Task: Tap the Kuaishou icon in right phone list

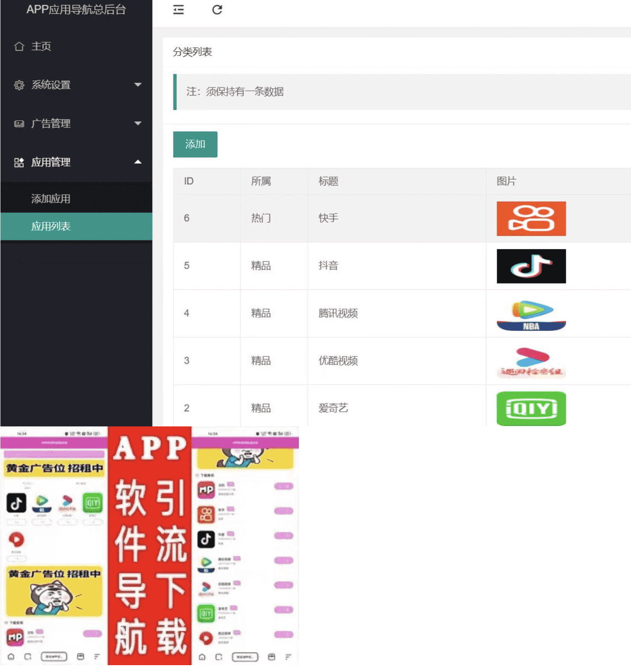Action: [206, 515]
